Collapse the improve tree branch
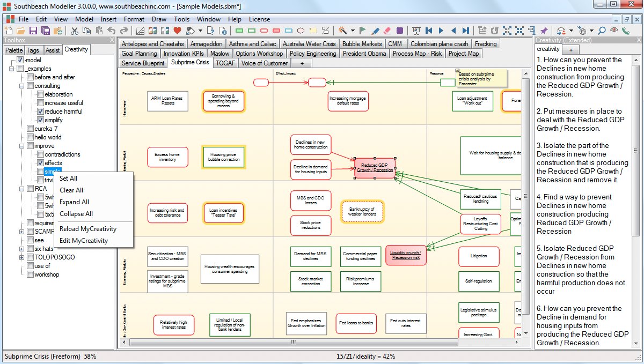This screenshot has height=364, width=644. coord(21,145)
